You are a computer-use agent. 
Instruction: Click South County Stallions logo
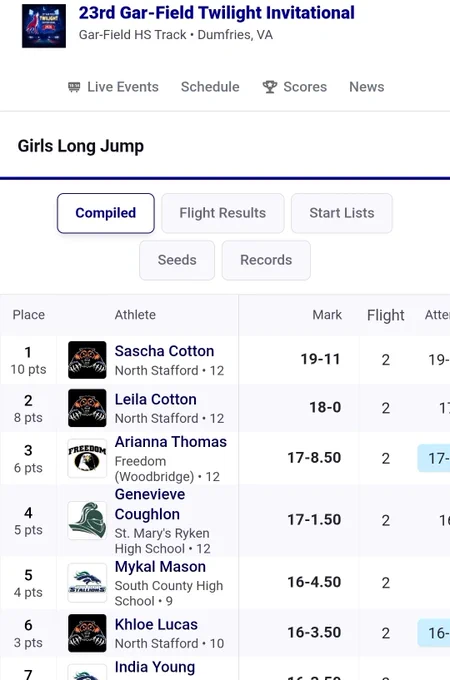pos(87,583)
